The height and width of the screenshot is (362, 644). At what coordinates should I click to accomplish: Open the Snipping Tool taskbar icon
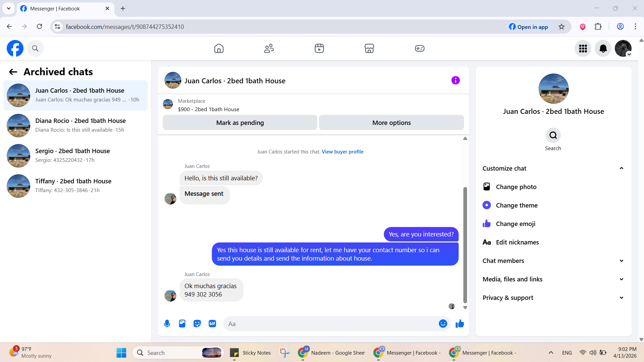(284, 353)
